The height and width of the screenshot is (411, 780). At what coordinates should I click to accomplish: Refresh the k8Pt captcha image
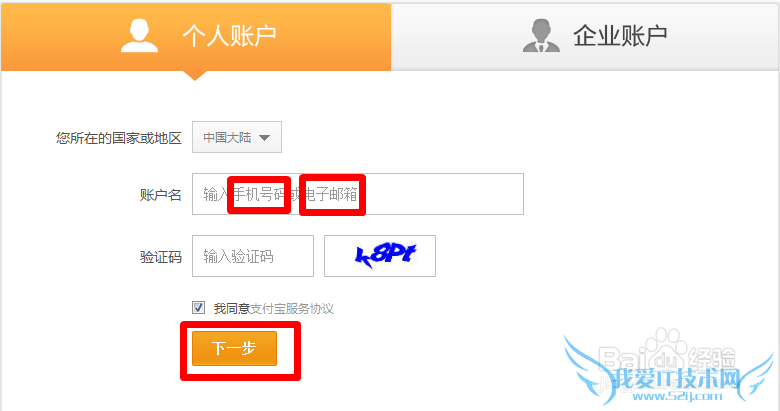(380, 256)
